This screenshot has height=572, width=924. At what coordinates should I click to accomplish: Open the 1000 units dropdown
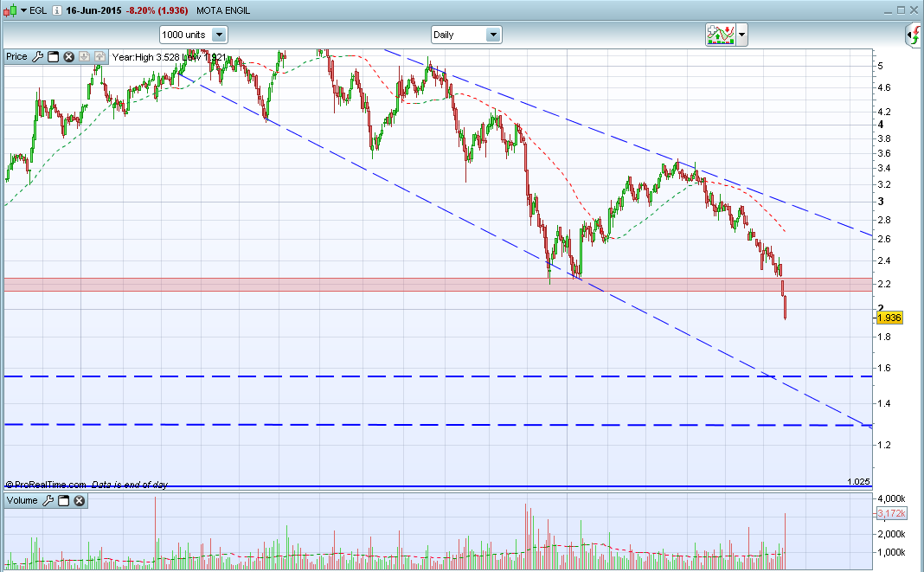click(x=193, y=35)
